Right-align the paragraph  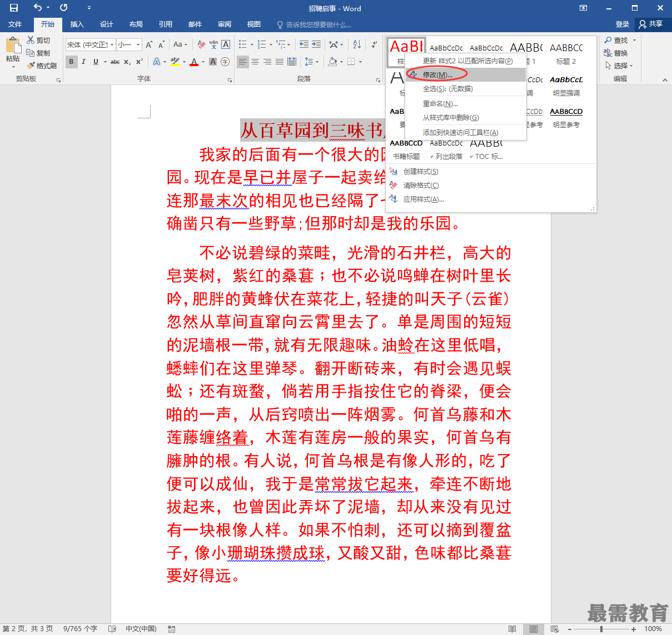(267, 62)
